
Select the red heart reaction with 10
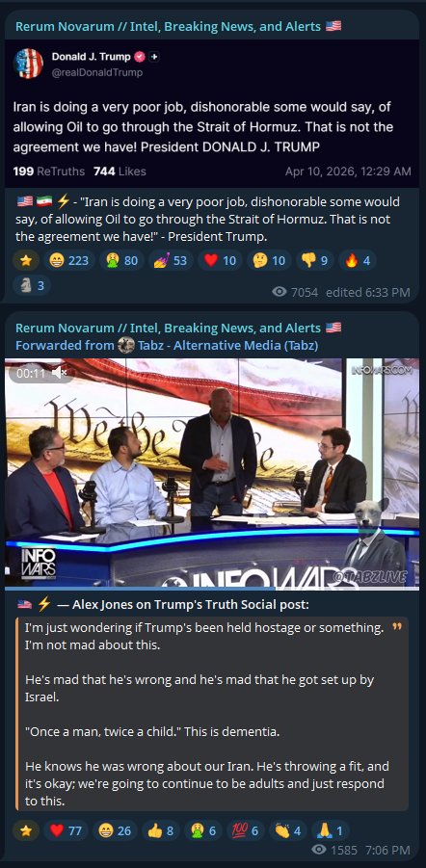point(220,259)
